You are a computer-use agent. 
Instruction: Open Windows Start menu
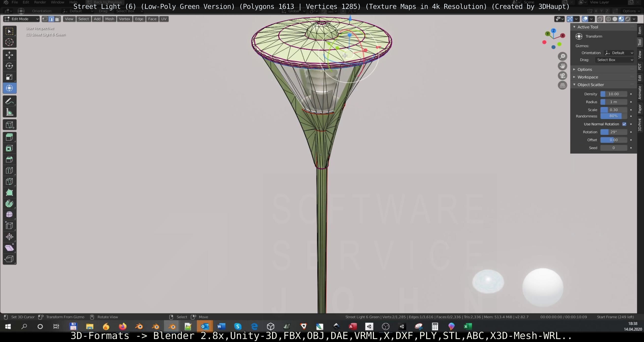tap(8, 326)
